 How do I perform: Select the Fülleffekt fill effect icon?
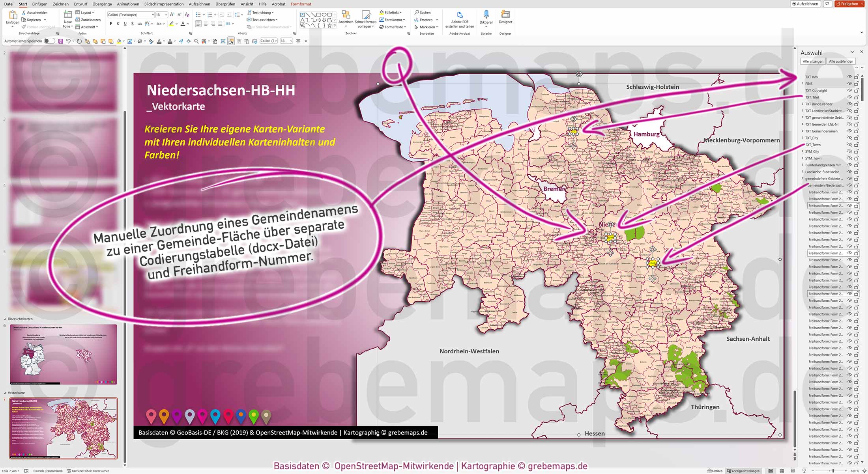click(x=381, y=12)
